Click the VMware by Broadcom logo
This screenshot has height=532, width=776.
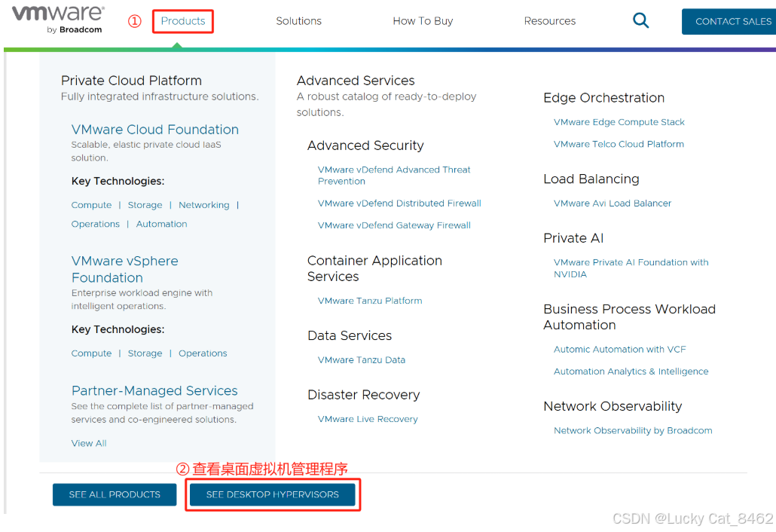pyautogui.click(x=59, y=20)
